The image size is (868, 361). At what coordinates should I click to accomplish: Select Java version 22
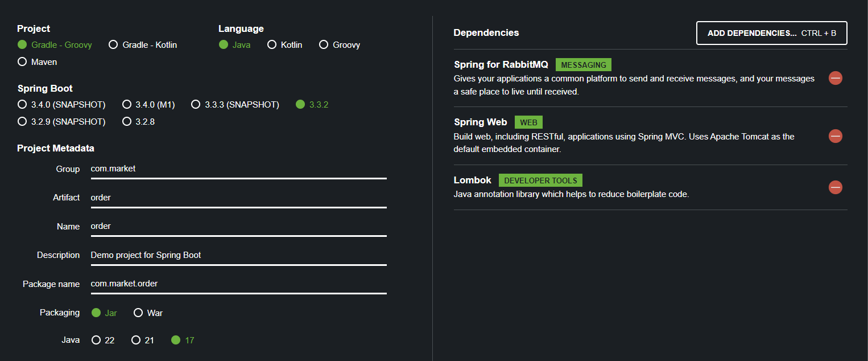coord(103,340)
